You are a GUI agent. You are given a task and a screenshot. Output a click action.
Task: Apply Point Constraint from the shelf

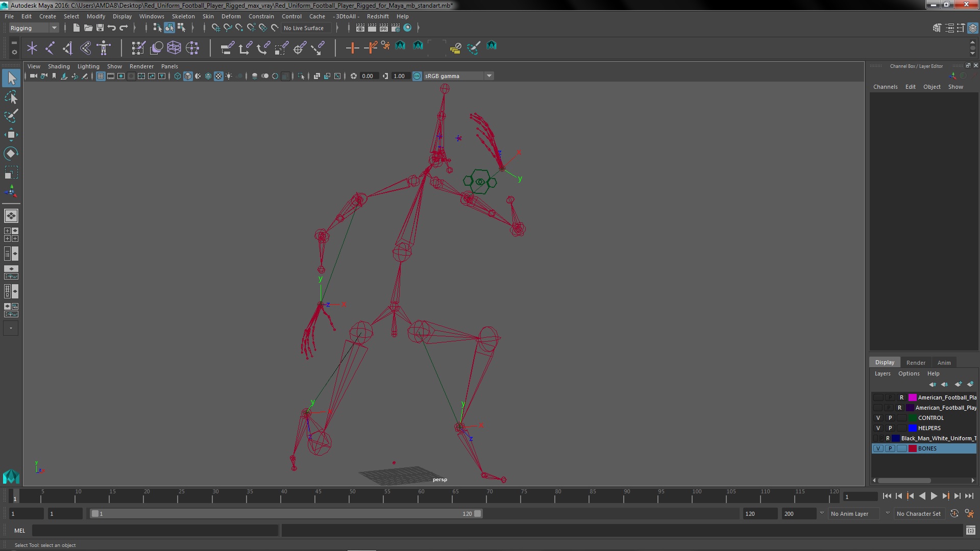(245, 48)
